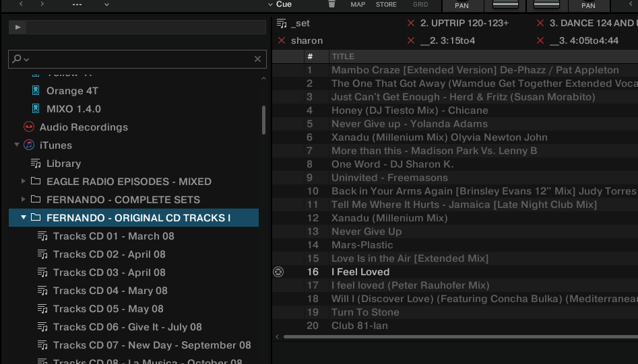Toggle the GRID button
This screenshot has width=638, height=364.
(x=420, y=5)
